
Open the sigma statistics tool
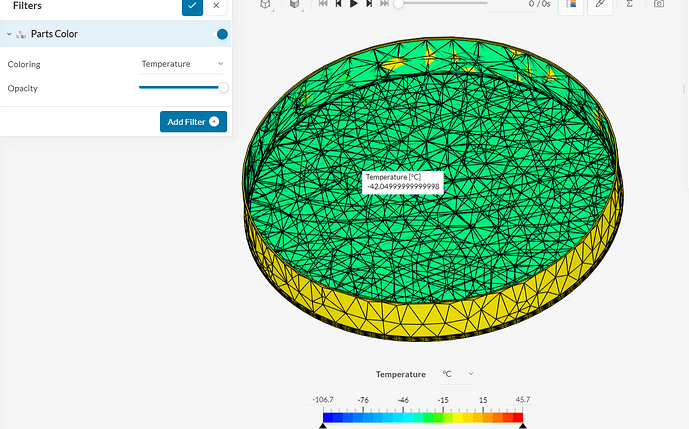pos(629,4)
